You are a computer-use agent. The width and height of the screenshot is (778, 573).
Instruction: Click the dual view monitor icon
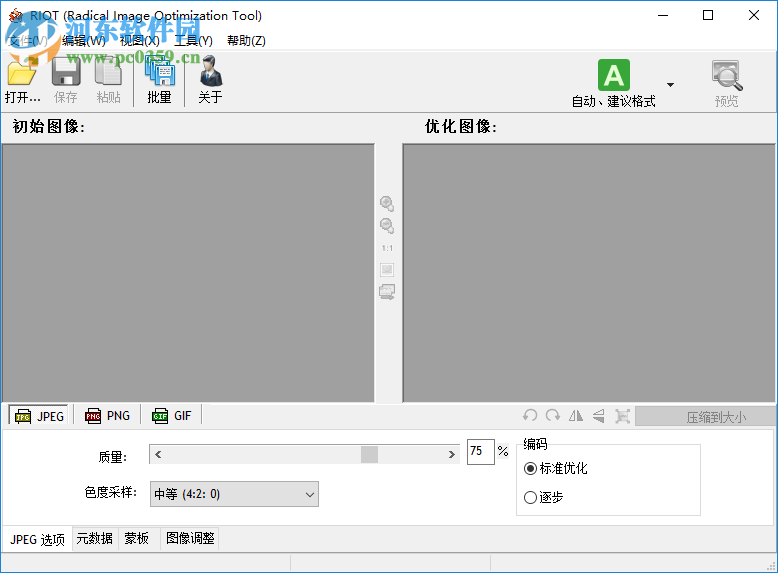(387, 292)
